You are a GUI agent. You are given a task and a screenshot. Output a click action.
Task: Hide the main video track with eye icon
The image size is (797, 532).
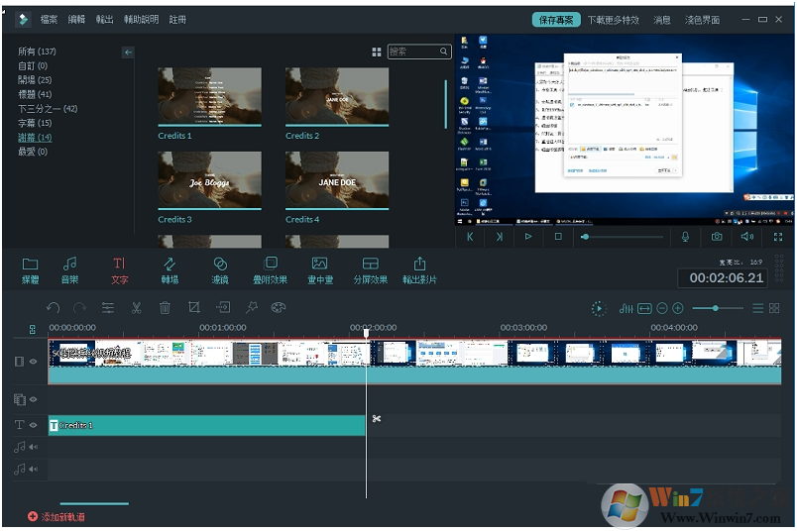[x=33, y=362]
